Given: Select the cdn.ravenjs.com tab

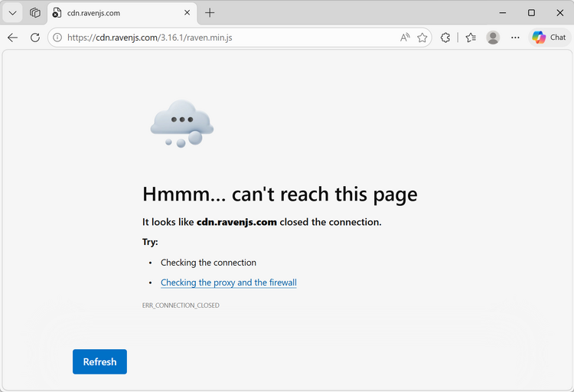Looking at the screenshot, I should point(122,13).
